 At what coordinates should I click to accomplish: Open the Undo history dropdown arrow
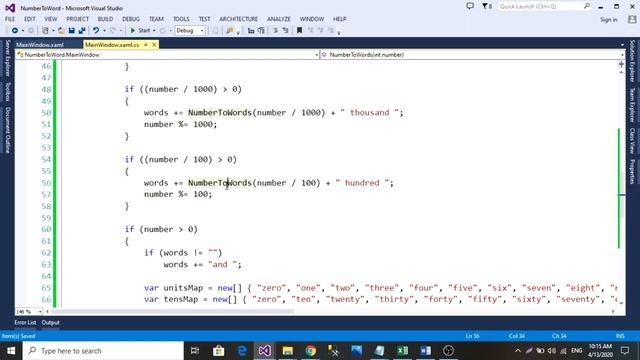(x=104, y=31)
